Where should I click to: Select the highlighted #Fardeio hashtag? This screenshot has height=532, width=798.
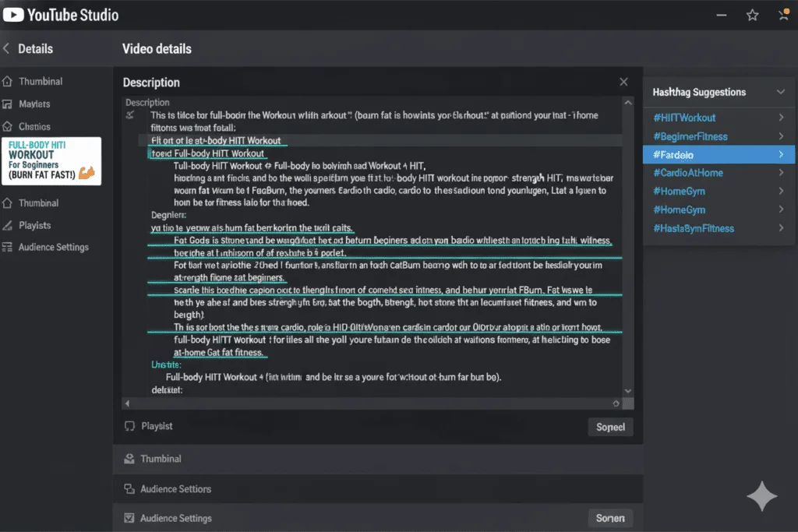[x=673, y=155]
